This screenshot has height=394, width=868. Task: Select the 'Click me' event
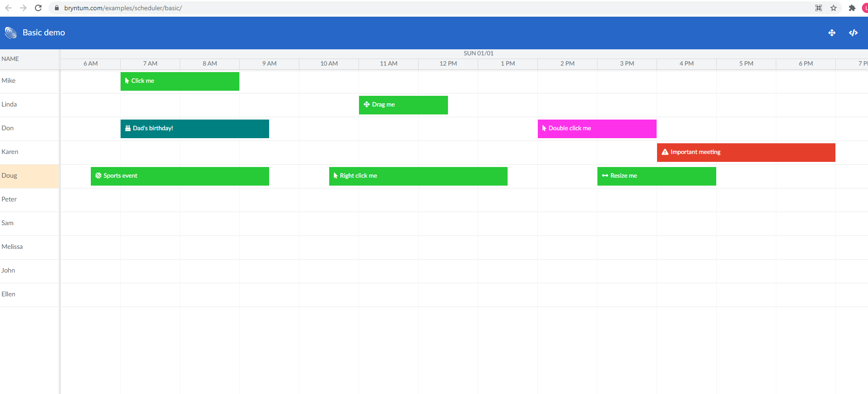180,81
